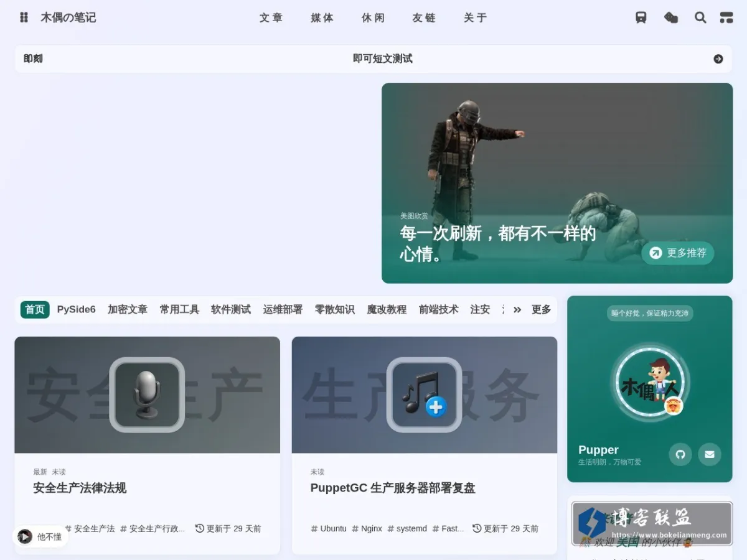Click the 每一次刷新 banner headline
Image resolution: width=747 pixels, height=560 pixels.
click(497, 243)
